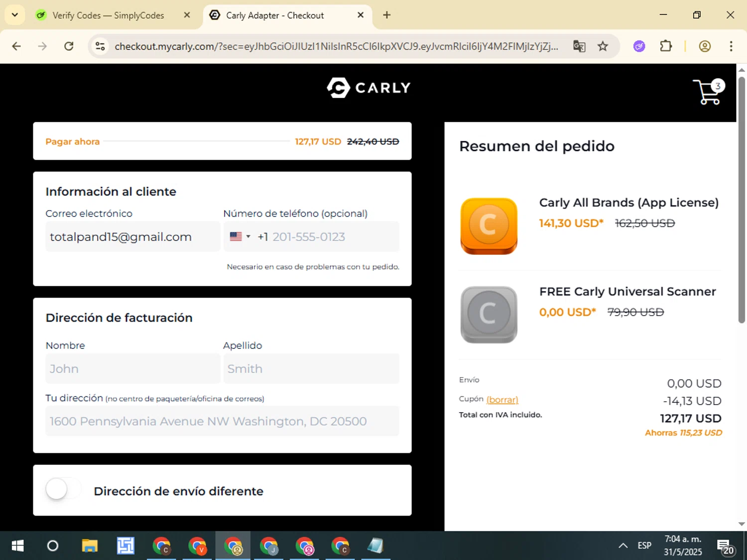
Task: Close the Verify Codes SimplyCodes tab
Action: click(187, 15)
